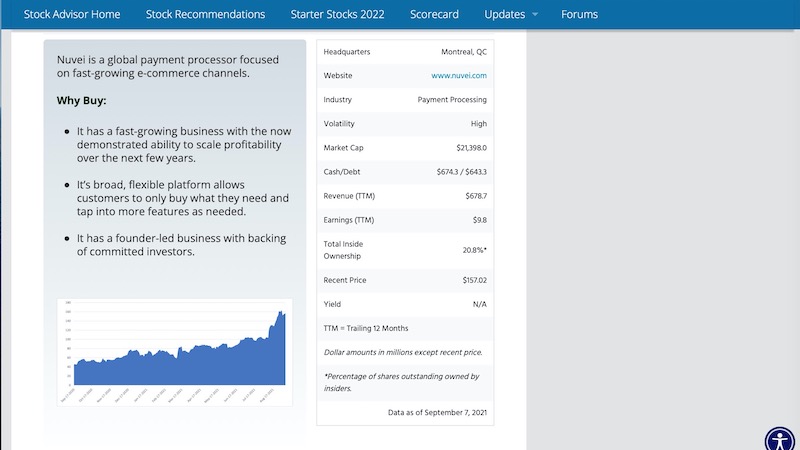Click the 'Market Cap' row label
This screenshot has height=450, width=800.
(x=343, y=148)
